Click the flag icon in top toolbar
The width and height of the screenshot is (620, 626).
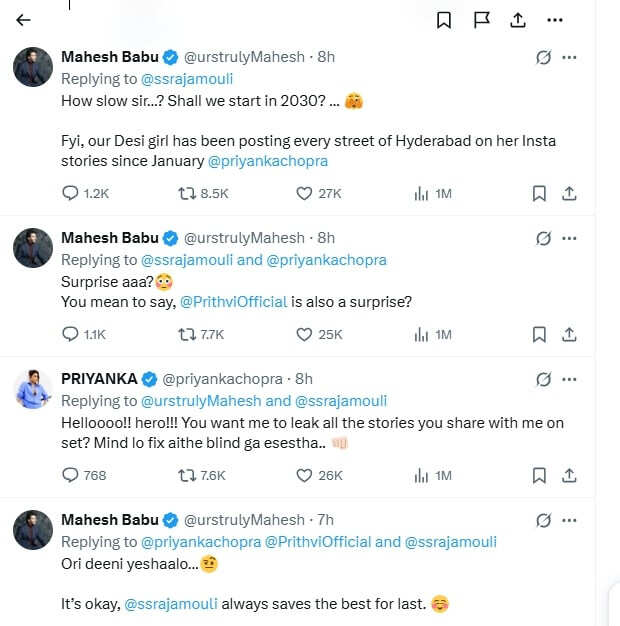click(x=481, y=20)
